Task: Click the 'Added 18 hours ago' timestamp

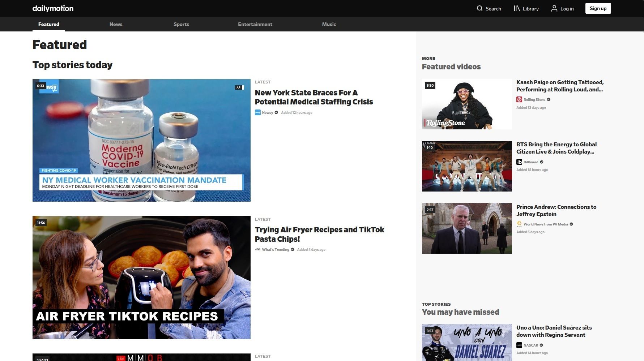Action: 532,169
